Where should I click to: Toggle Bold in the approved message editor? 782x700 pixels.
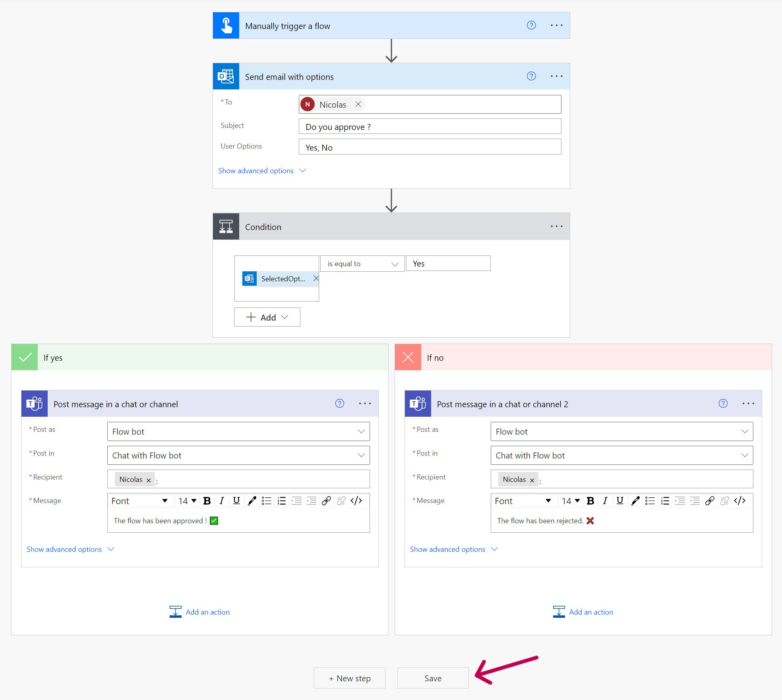coord(207,501)
